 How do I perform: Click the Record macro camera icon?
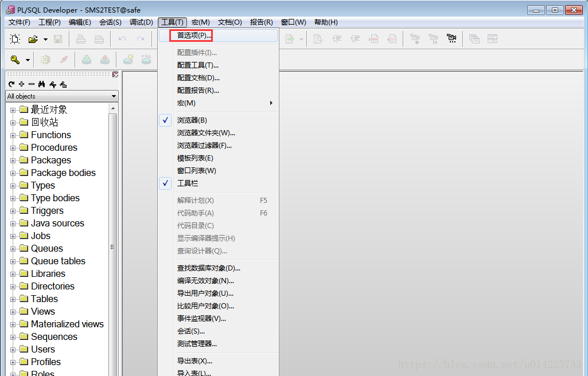415,39
